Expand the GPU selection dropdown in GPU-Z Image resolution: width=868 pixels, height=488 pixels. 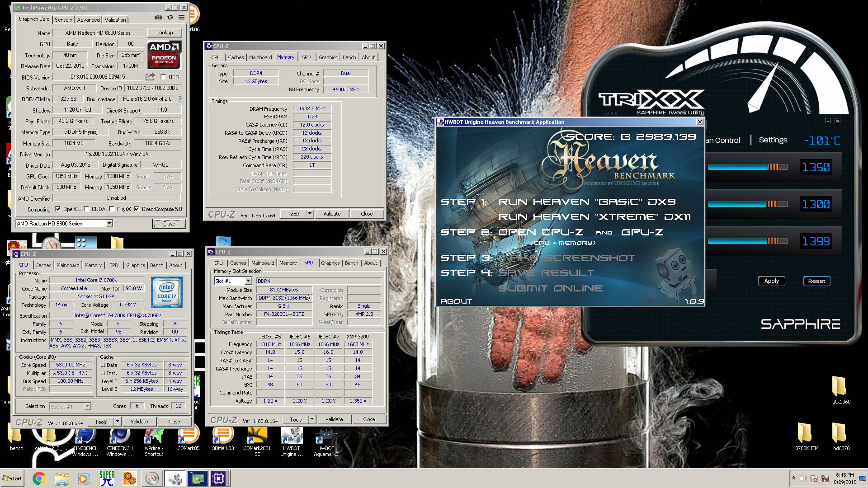click(109, 224)
